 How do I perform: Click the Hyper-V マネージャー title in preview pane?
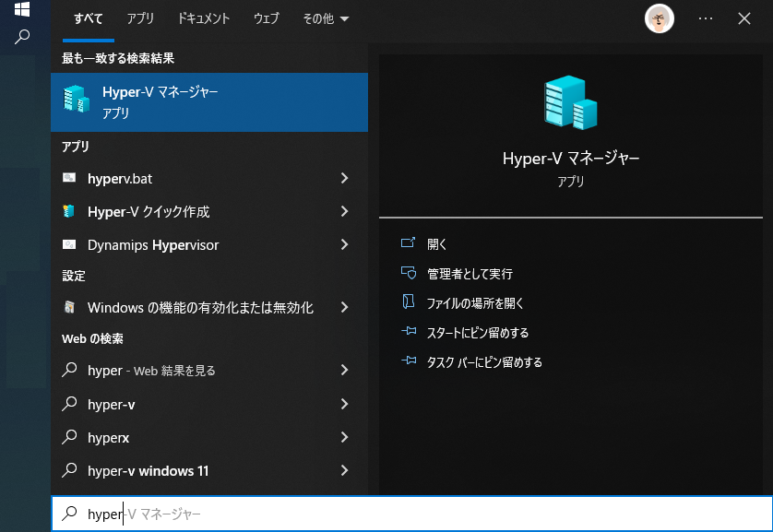(570, 158)
